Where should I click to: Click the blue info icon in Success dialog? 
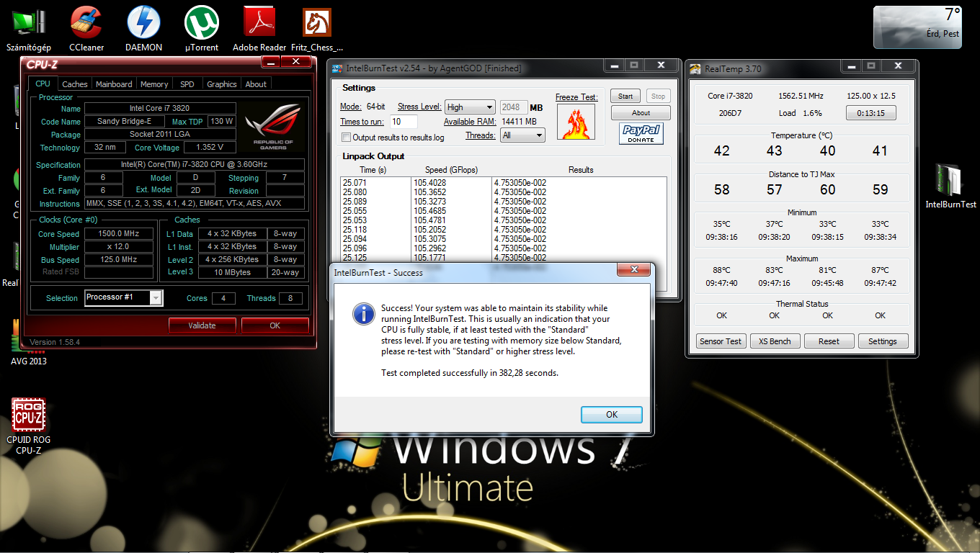363,313
